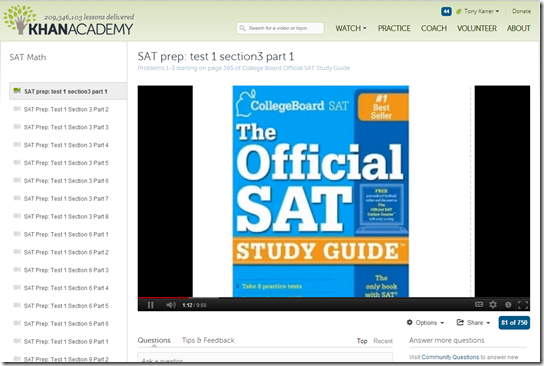
Task: Open the Options gear dropdown below the video
Action: pos(425,323)
